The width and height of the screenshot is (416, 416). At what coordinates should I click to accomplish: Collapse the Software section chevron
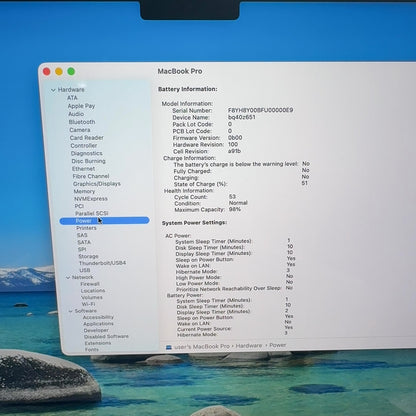pos(70,311)
